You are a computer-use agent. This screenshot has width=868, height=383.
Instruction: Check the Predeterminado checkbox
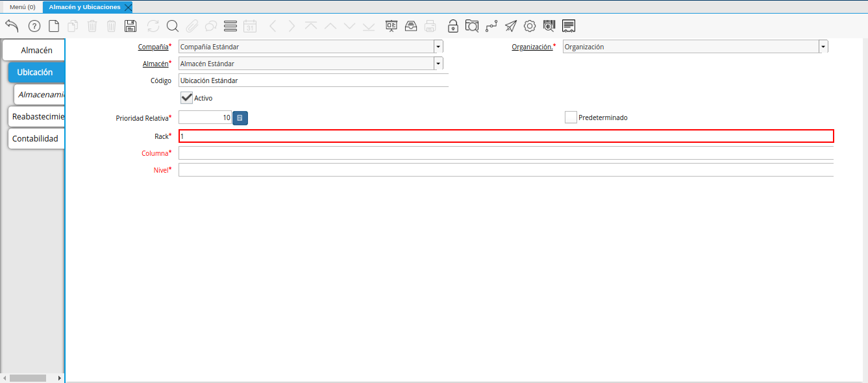tap(571, 117)
